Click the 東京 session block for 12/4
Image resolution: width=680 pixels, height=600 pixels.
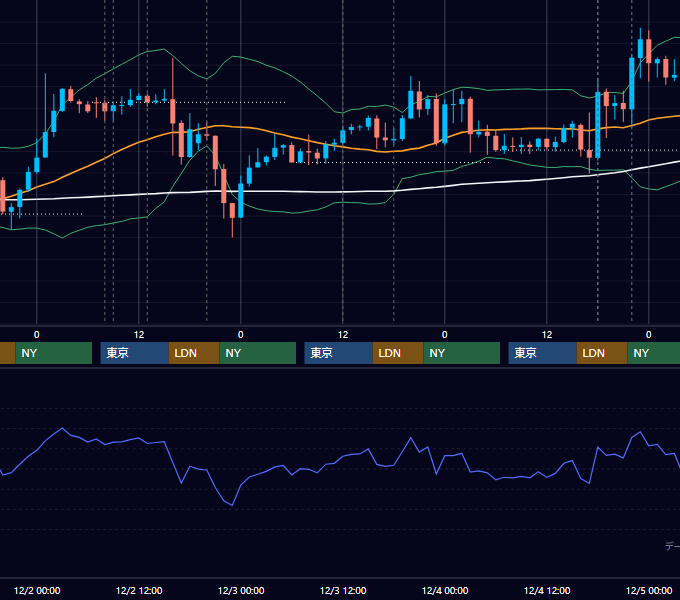(x=542, y=353)
